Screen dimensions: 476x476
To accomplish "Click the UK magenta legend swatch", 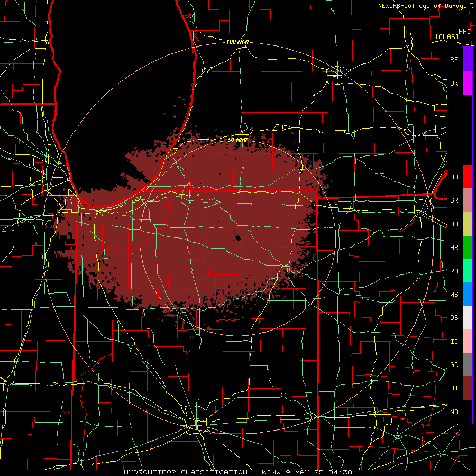I will pyautogui.click(x=467, y=83).
